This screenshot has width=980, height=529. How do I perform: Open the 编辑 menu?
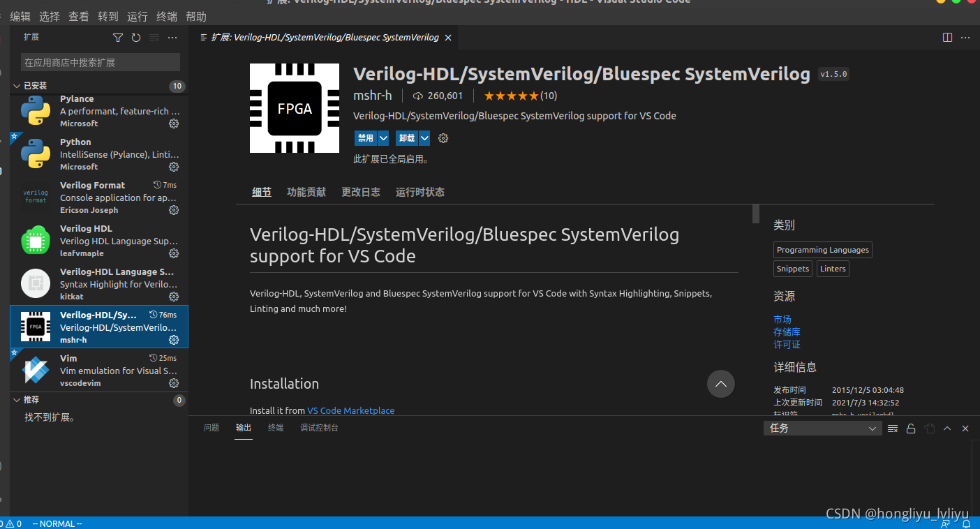click(x=20, y=16)
